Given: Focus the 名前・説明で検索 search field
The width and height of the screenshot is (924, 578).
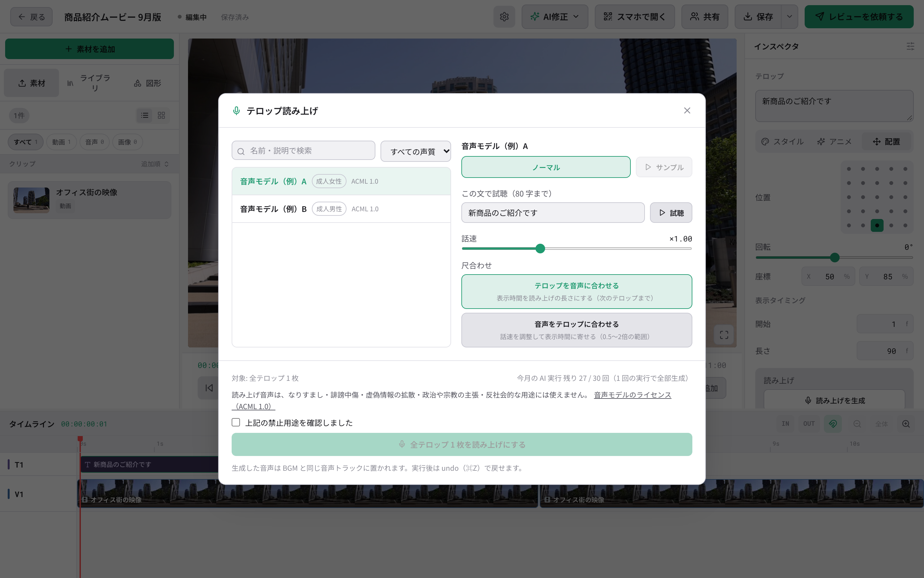Looking at the screenshot, I should coord(303,151).
